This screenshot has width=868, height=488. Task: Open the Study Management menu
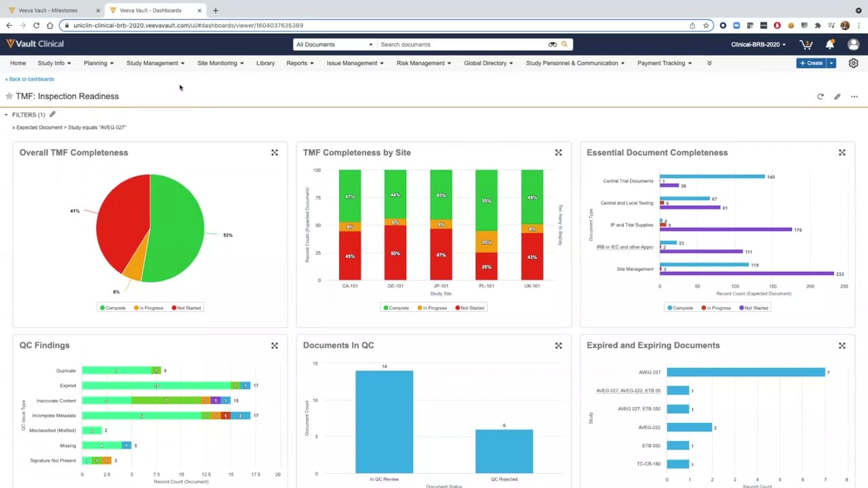pyautogui.click(x=155, y=63)
